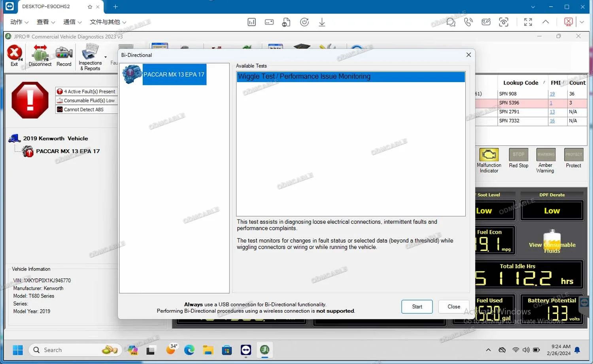Open 文件与其他 menu in remote toolbar
Viewport: 593px width, 364px height.
[108, 22]
